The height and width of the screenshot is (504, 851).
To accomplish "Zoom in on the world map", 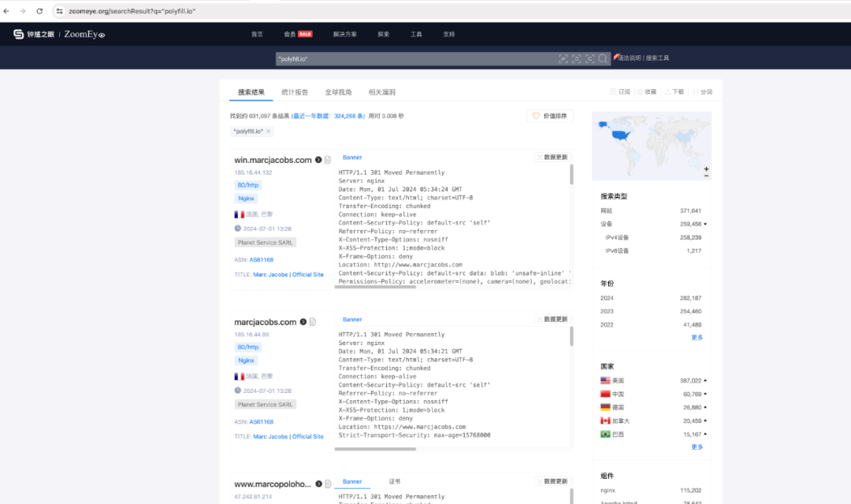I will click(x=706, y=169).
